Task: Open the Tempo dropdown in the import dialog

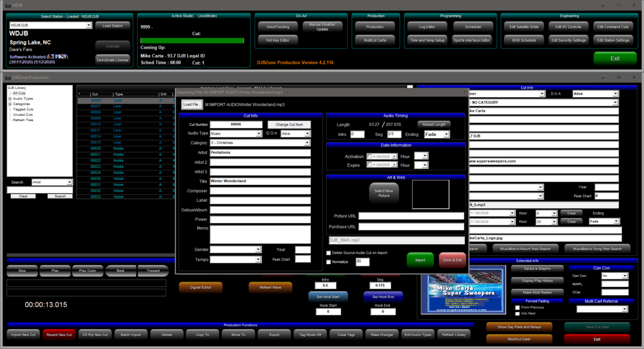Action: (x=258, y=259)
